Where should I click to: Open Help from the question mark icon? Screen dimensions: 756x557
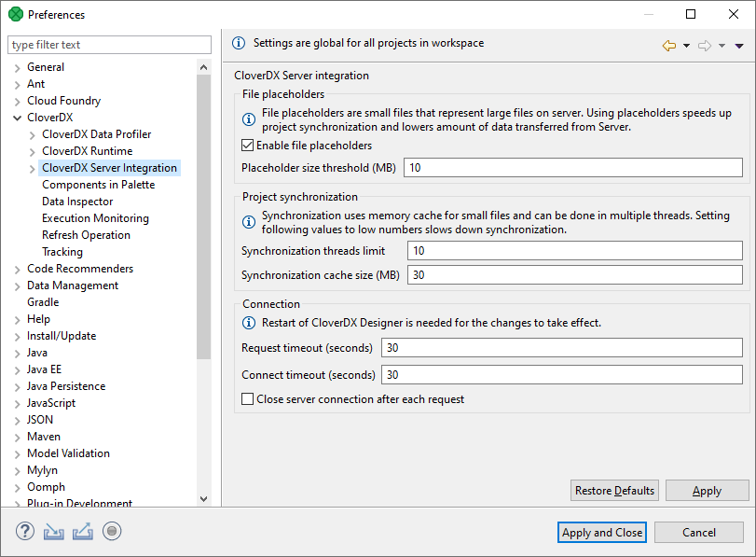point(24,531)
